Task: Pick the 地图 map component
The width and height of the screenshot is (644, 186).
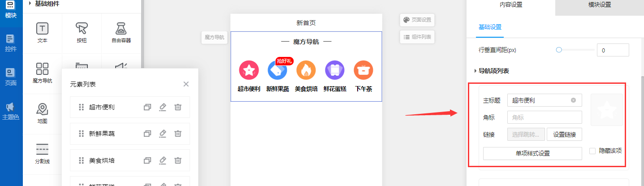Action: (x=42, y=113)
